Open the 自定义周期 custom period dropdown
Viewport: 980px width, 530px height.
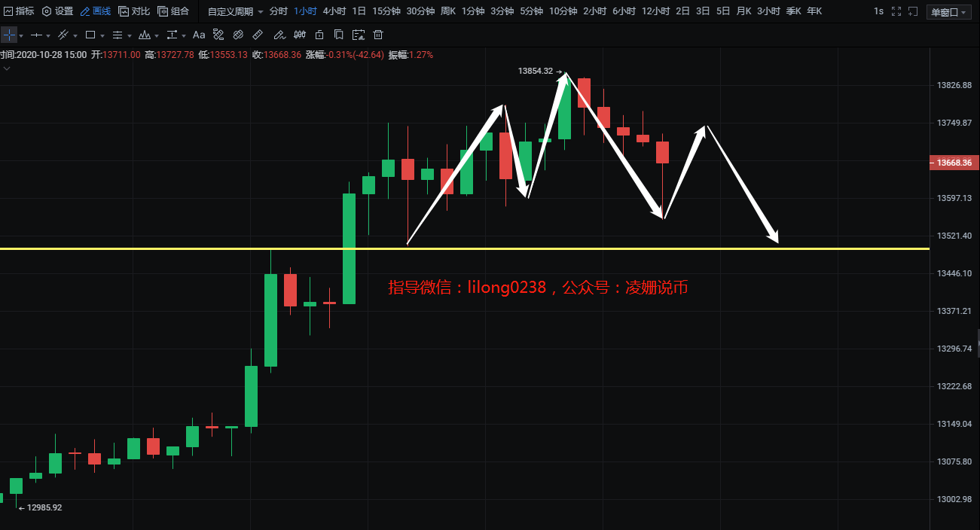pos(235,11)
